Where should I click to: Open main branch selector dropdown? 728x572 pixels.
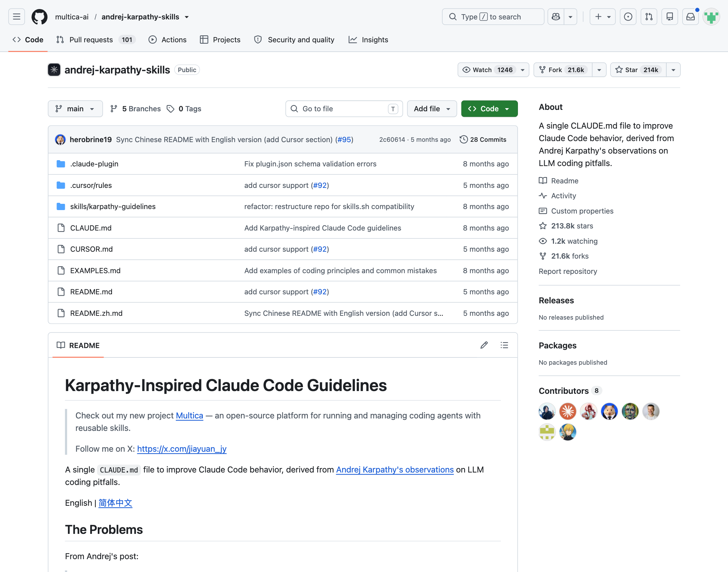(75, 109)
